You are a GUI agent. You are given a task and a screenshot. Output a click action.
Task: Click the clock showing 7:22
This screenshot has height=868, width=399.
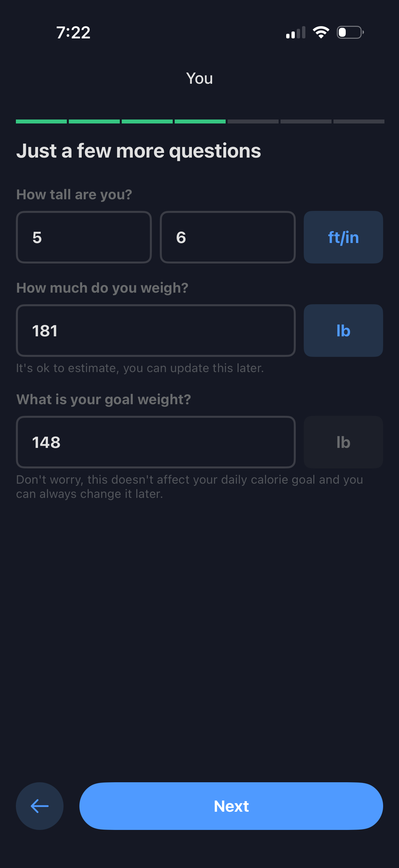(74, 32)
